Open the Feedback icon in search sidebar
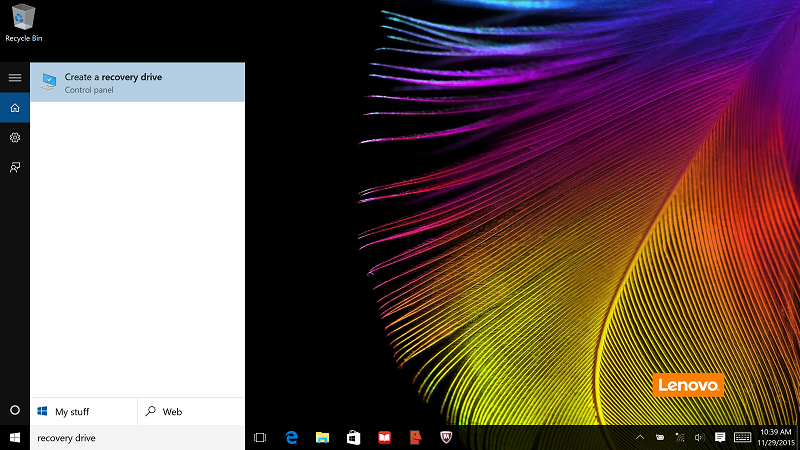 tap(15, 167)
